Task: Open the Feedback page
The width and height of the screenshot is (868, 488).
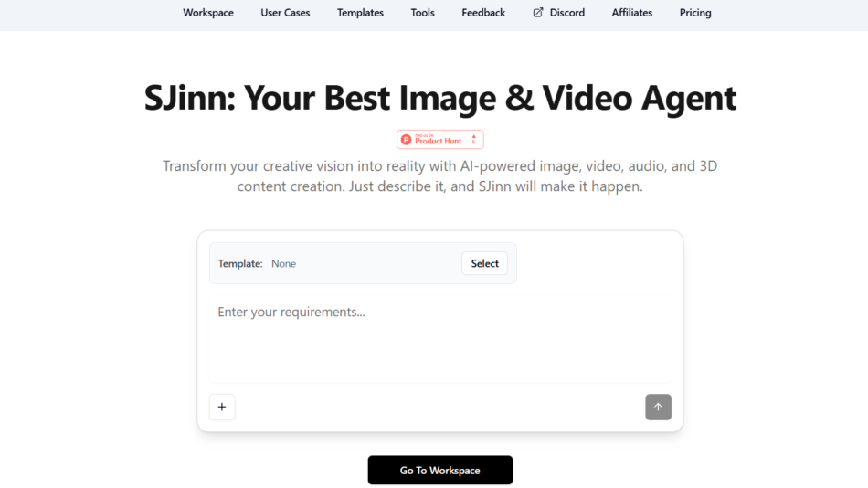Action: (x=483, y=13)
